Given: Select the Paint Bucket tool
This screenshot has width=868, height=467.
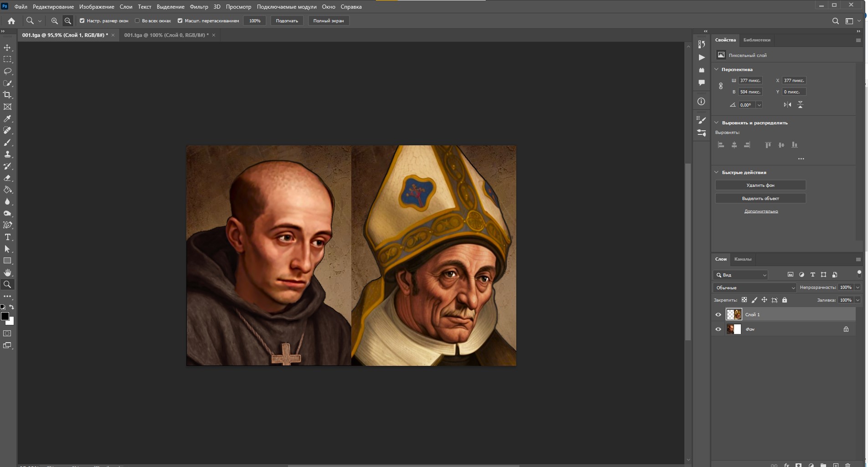Looking at the screenshot, I should coord(7,190).
